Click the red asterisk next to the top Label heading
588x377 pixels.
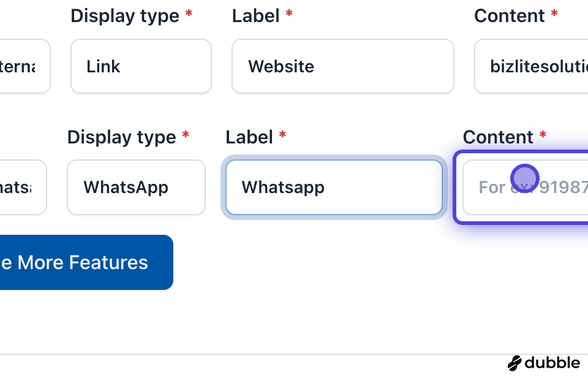(x=289, y=13)
